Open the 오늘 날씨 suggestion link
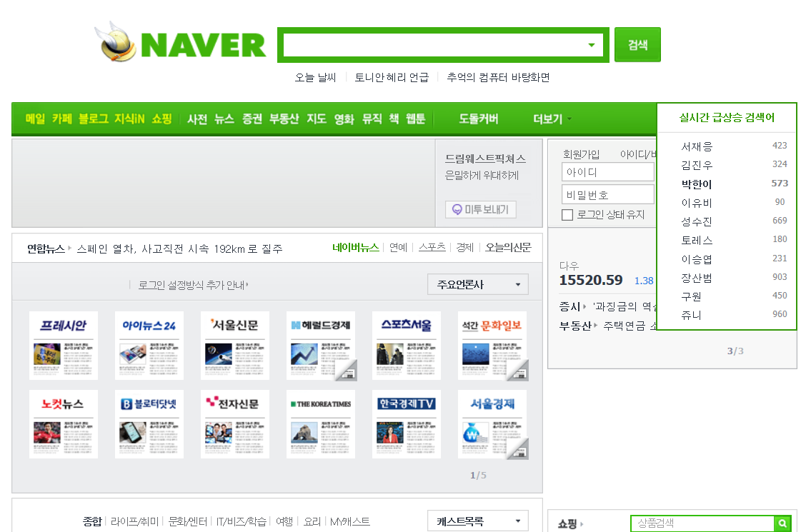801x532 pixels. click(x=315, y=78)
